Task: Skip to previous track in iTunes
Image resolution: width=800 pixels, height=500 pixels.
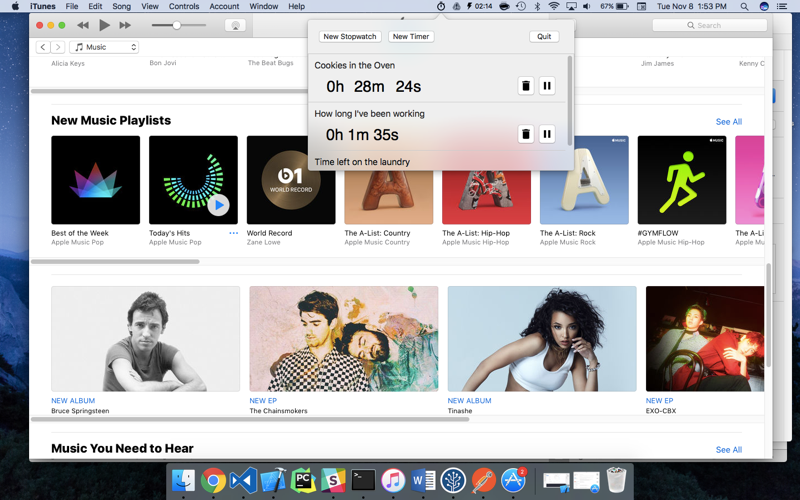Action: point(83,25)
